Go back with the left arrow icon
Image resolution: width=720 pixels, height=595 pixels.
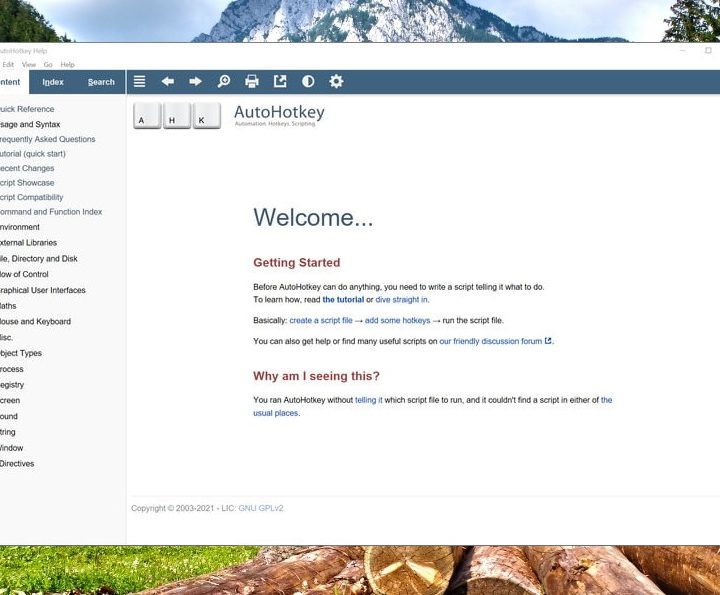pos(168,82)
